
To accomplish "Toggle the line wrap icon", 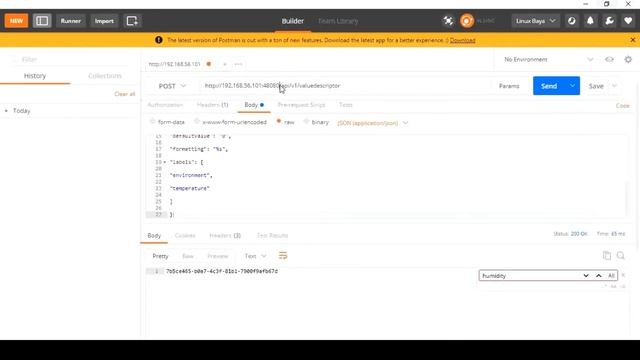I will 283,256.
